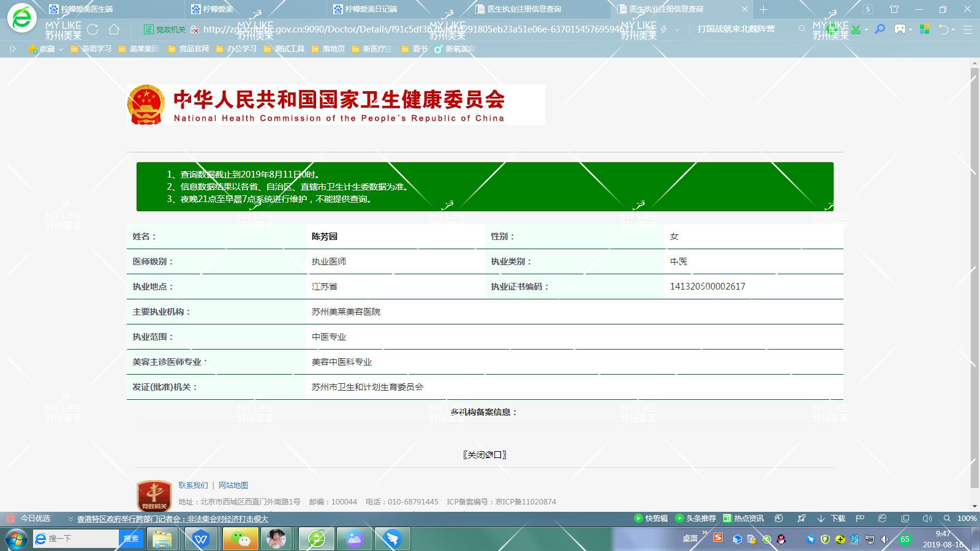Click the browser refresh icon
The width and height of the screenshot is (980, 551).
pos(92,29)
